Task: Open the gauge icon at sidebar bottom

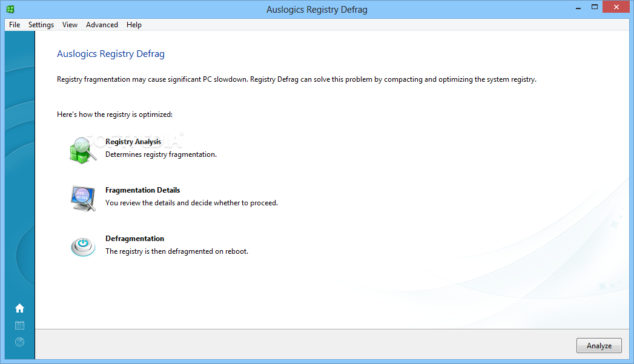Action: point(19,342)
